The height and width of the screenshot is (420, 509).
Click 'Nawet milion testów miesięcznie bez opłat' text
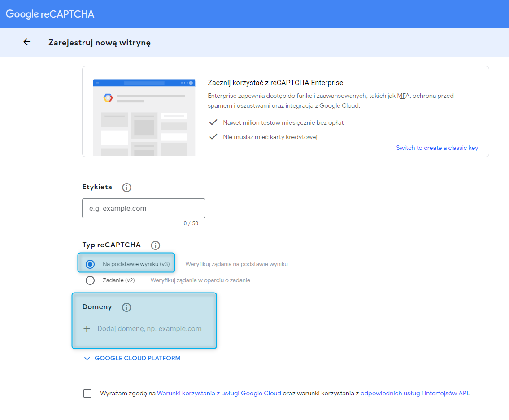(x=283, y=123)
